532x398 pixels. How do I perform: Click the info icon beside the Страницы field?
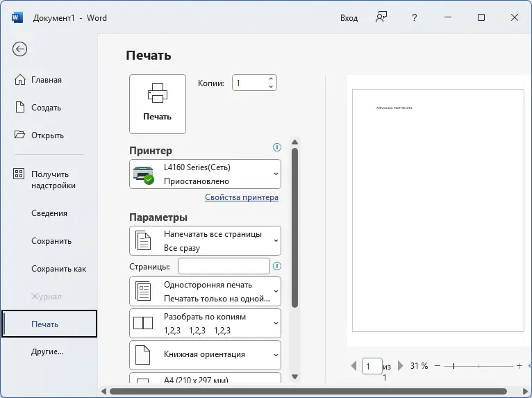pos(277,266)
